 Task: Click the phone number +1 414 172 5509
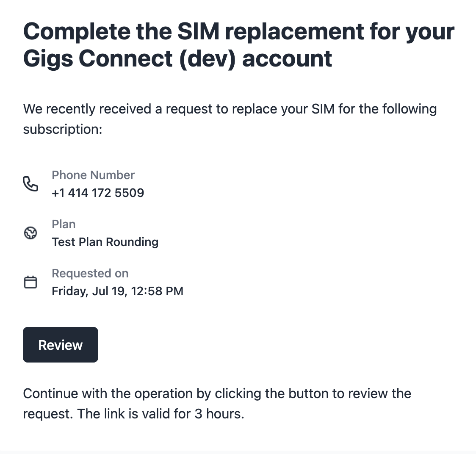pos(98,193)
